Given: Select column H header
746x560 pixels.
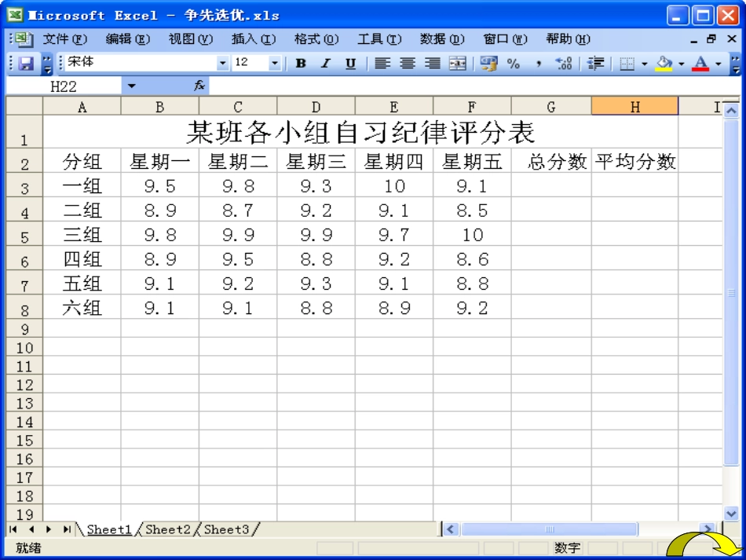Looking at the screenshot, I should (x=634, y=107).
